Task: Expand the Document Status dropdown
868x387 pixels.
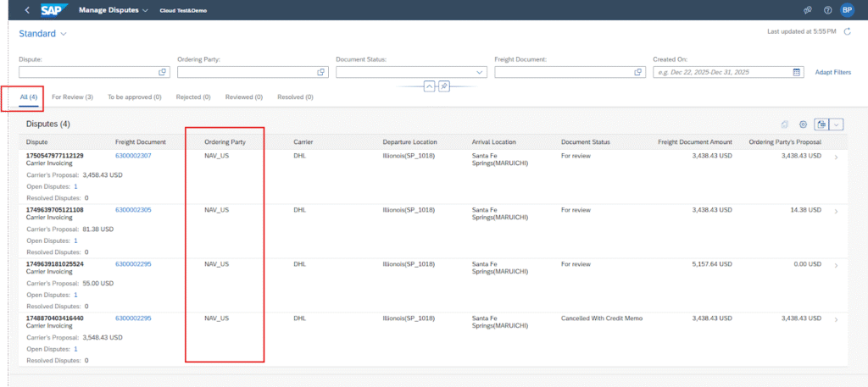Action: pos(480,72)
